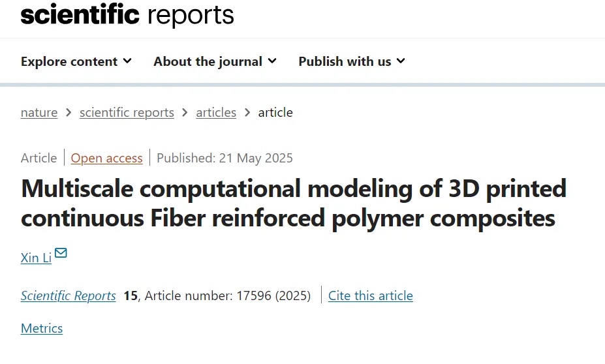Click the Scientific Reports logo
This screenshot has width=605, height=364.
127,14
